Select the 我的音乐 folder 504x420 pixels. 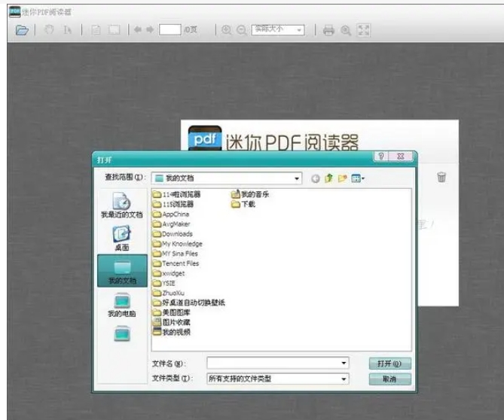tap(250, 194)
